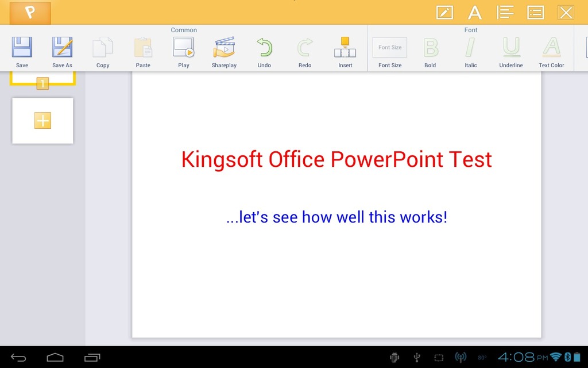Tap the Save icon in the toolbar
Image resolution: width=588 pixels, height=368 pixels.
(x=22, y=47)
